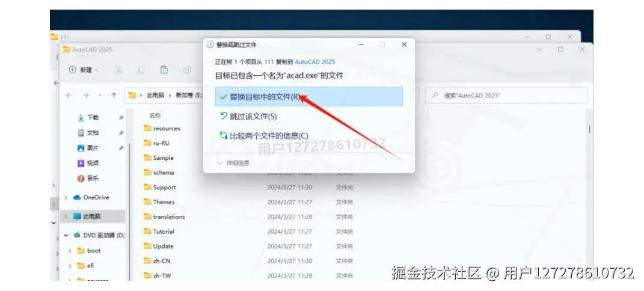Unpin 图片 using its pin icon

coord(121,148)
